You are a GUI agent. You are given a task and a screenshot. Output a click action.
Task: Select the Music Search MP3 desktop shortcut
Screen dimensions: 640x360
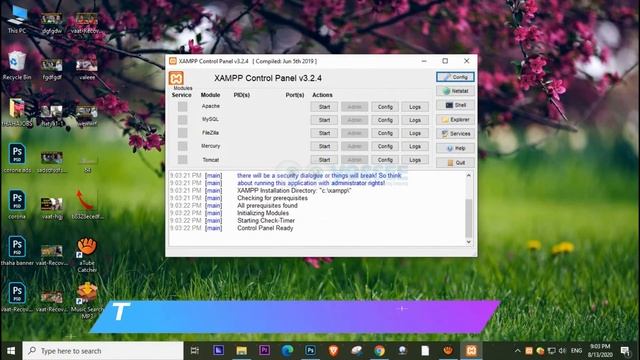87,301
